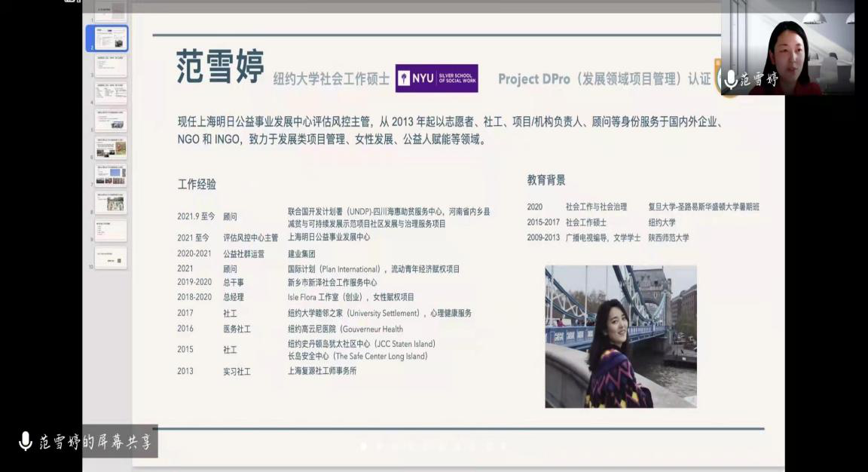Viewport: 868px width, 472px height.
Task: Click the 范雪婷 name tag on the video
Action: click(759, 80)
